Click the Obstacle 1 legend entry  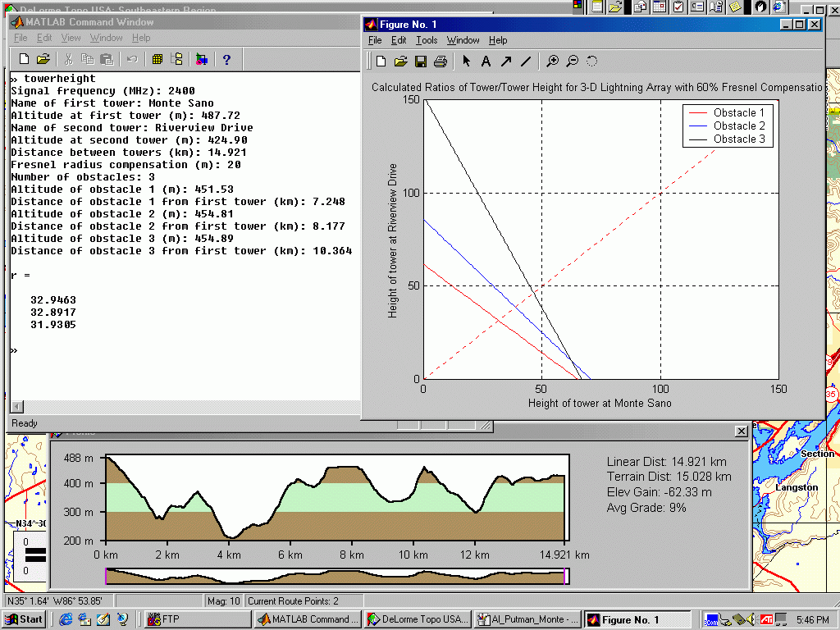pos(728,112)
